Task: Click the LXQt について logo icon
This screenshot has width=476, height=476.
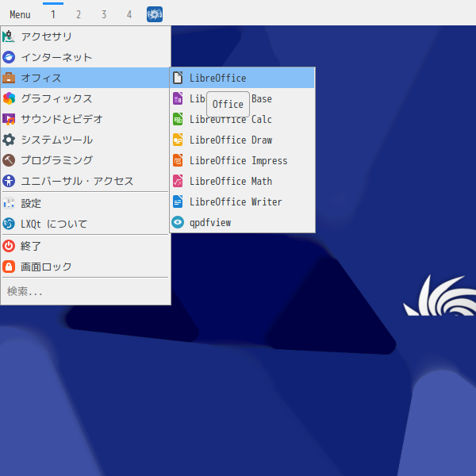Action: point(9,224)
